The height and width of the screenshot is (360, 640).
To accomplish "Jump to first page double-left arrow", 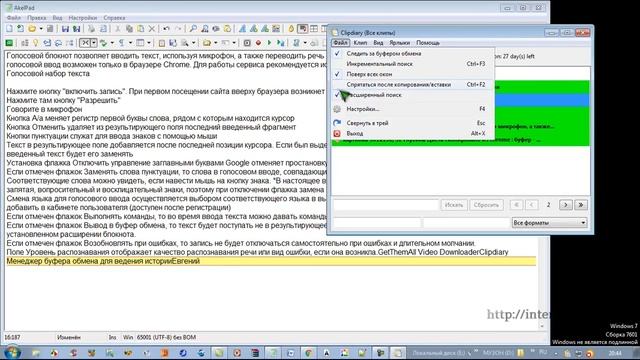I will pos(516,205).
